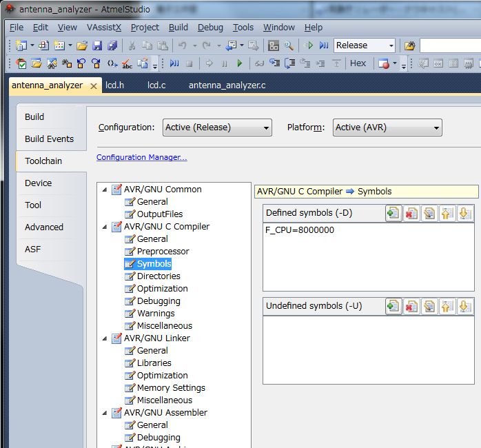Viewport: 481px width, 448px height.
Task: Add a new Undefined symbol (-U) item
Action: click(393, 306)
